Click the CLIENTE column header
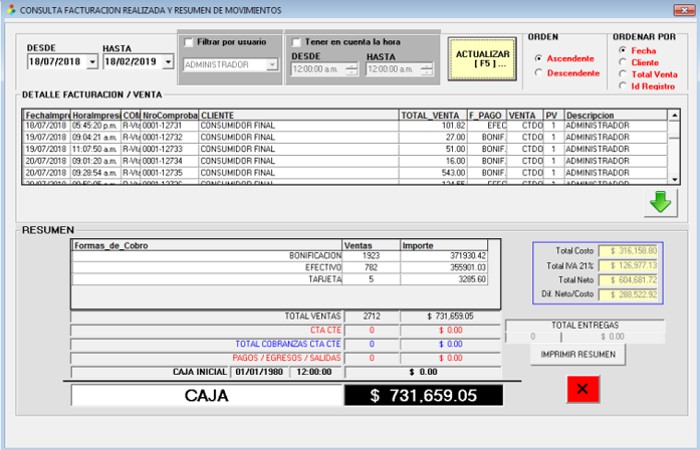 298,115
